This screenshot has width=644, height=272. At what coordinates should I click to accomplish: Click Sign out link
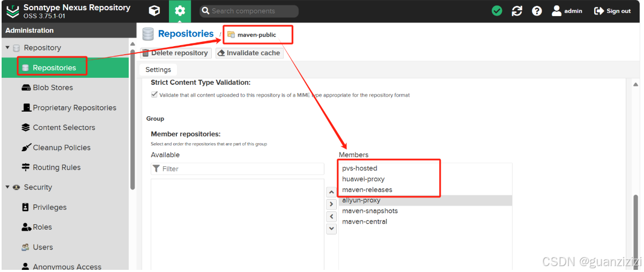(618, 11)
